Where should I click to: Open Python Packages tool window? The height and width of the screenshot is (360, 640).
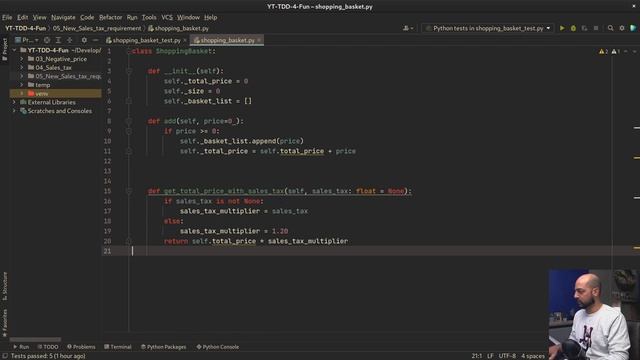(164, 347)
